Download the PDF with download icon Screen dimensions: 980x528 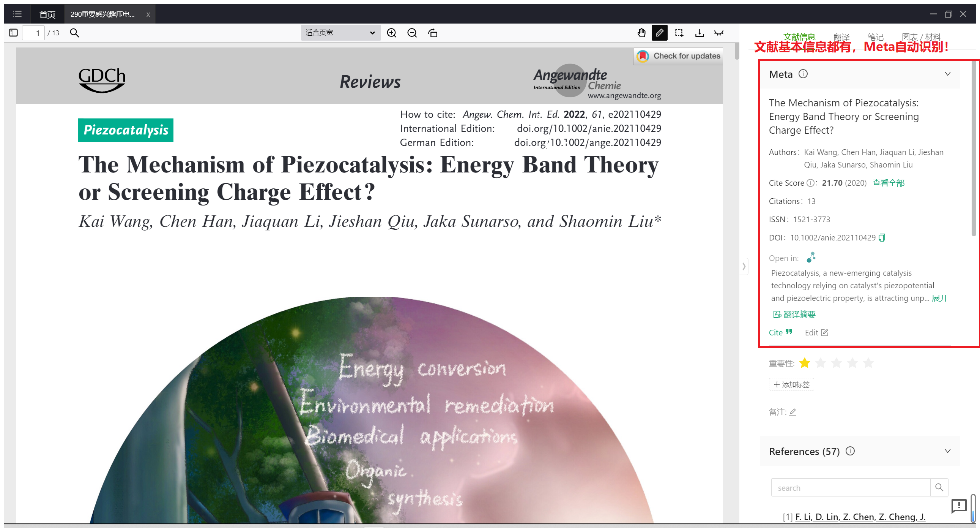pyautogui.click(x=699, y=33)
